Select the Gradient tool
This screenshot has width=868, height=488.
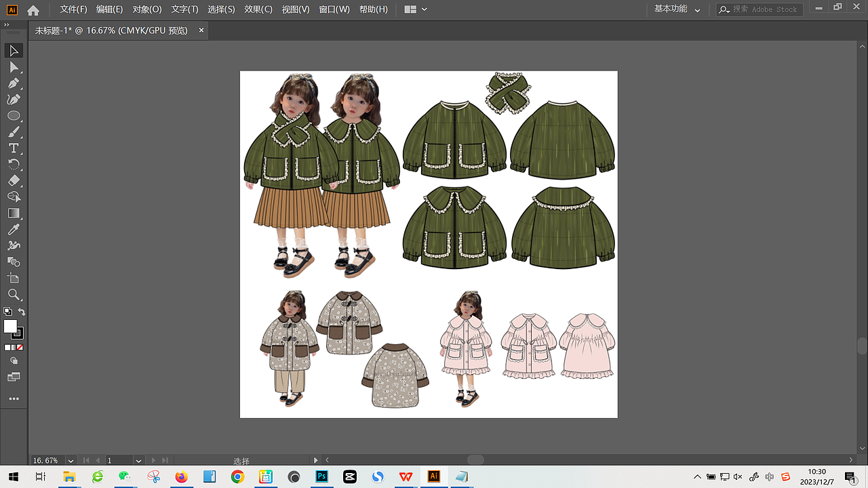(14, 213)
